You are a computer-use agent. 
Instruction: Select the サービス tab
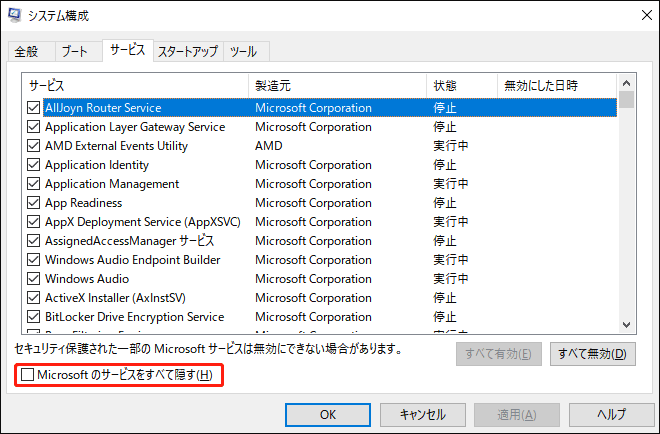(x=128, y=50)
